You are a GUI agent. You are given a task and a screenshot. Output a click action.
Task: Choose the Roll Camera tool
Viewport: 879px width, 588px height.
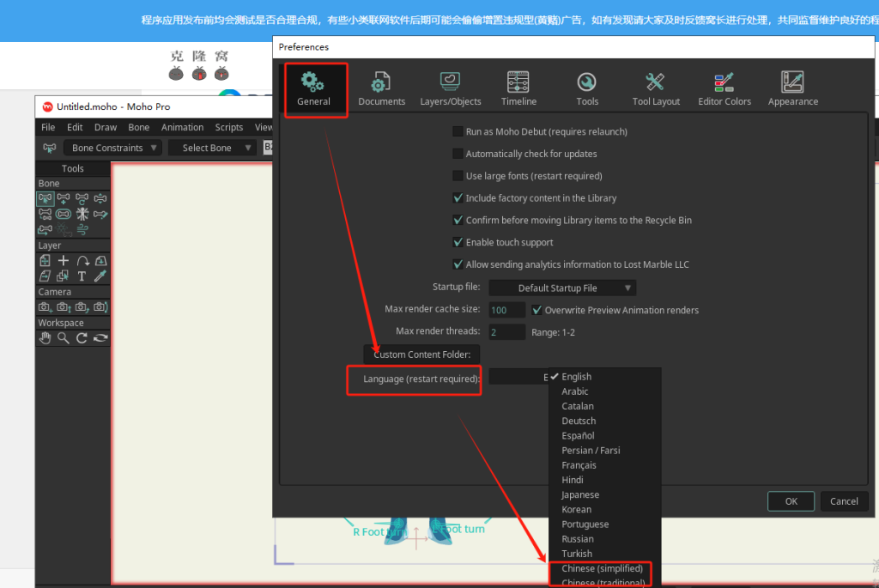[x=82, y=307]
